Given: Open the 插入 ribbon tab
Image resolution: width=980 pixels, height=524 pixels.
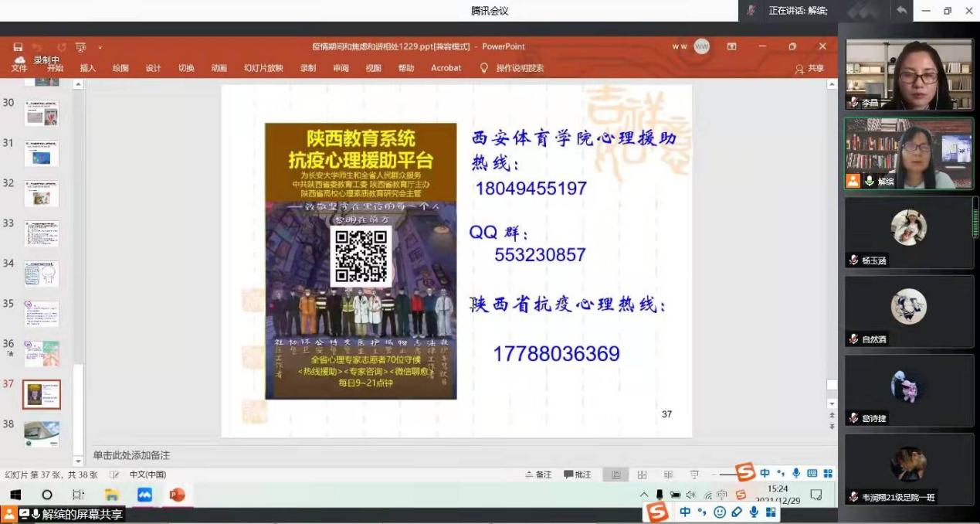Looking at the screenshot, I should [88, 68].
